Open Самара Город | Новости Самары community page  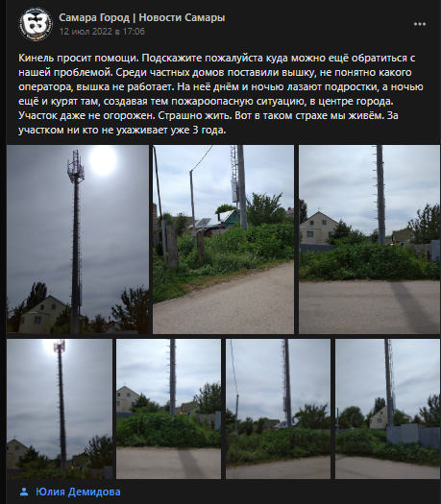142,17
